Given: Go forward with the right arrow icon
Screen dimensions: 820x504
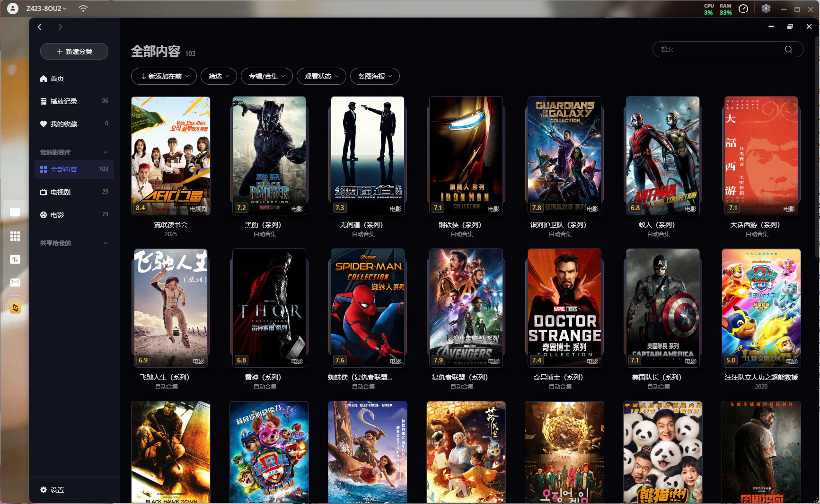Looking at the screenshot, I should (x=60, y=27).
